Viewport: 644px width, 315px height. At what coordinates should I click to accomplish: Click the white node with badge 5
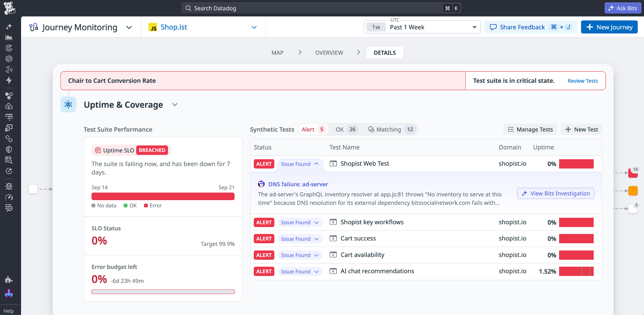633,209
